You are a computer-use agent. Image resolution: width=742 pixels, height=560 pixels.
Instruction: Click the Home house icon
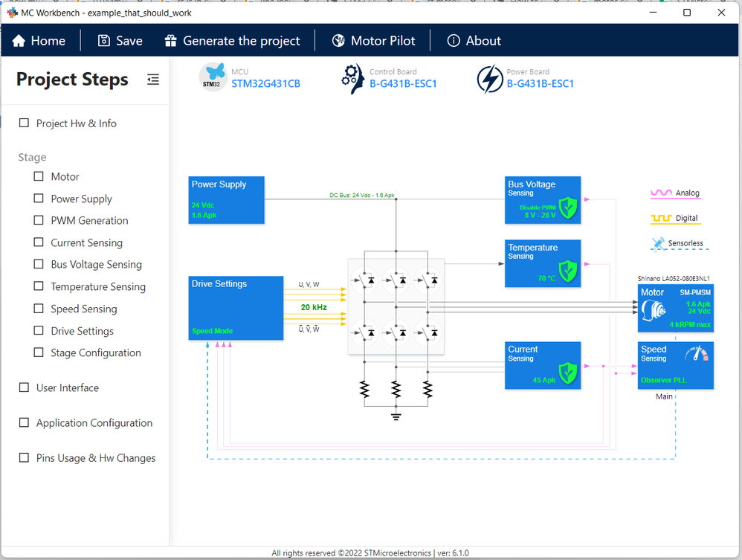19,41
